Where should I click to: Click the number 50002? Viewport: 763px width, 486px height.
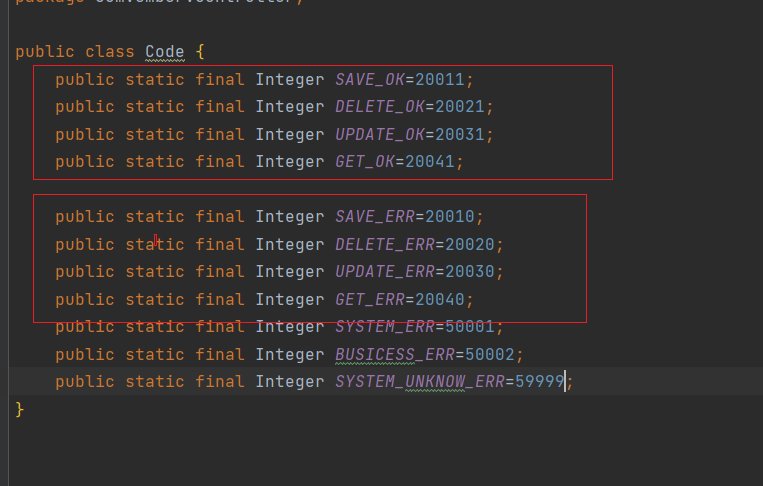tap(490, 354)
